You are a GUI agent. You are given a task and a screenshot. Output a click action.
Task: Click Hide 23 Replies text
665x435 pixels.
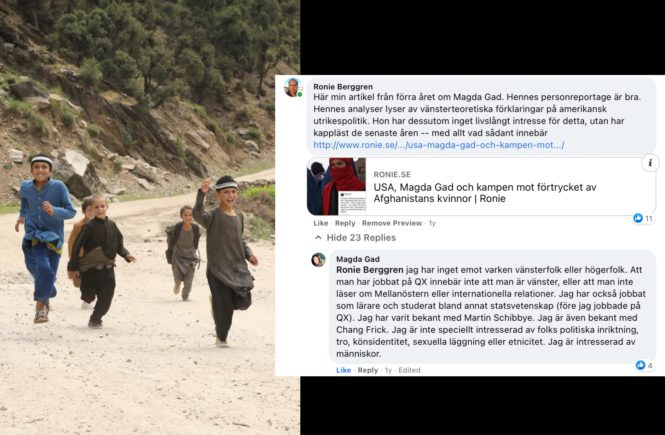tap(361, 238)
